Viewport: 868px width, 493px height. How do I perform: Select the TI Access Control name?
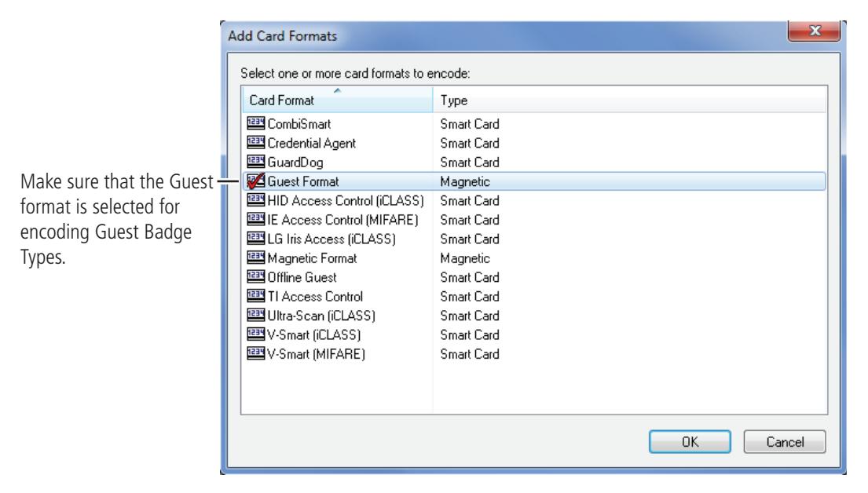click(315, 297)
